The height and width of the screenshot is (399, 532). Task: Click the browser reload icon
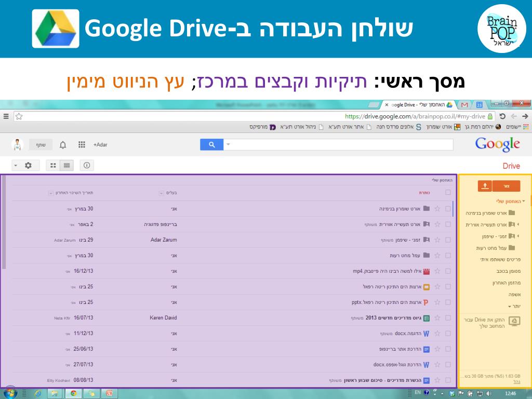coord(502,116)
